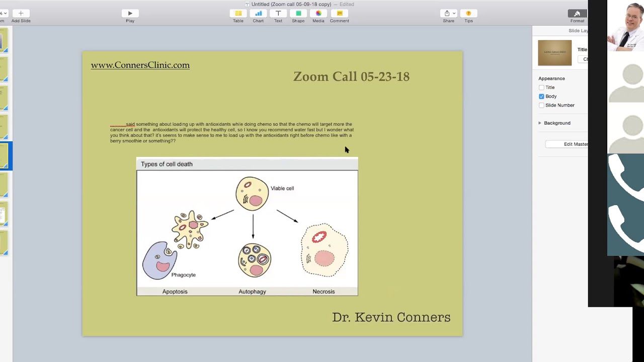Open the www.ConnersClinic.com link
The width and height of the screenshot is (644, 362).
pos(140,65)
